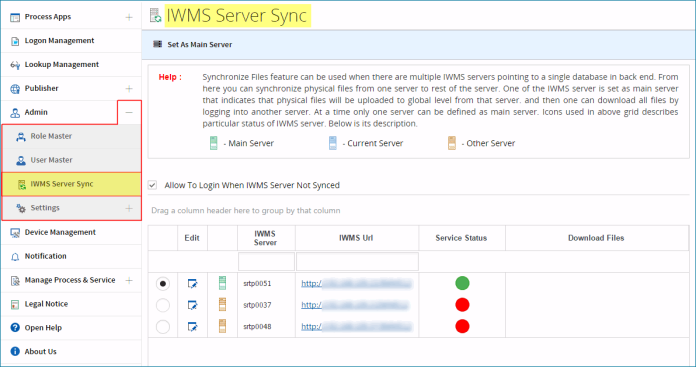Expand the Manage Process & Service menu
The image size is (696, 367).
[x=129, y=280]
